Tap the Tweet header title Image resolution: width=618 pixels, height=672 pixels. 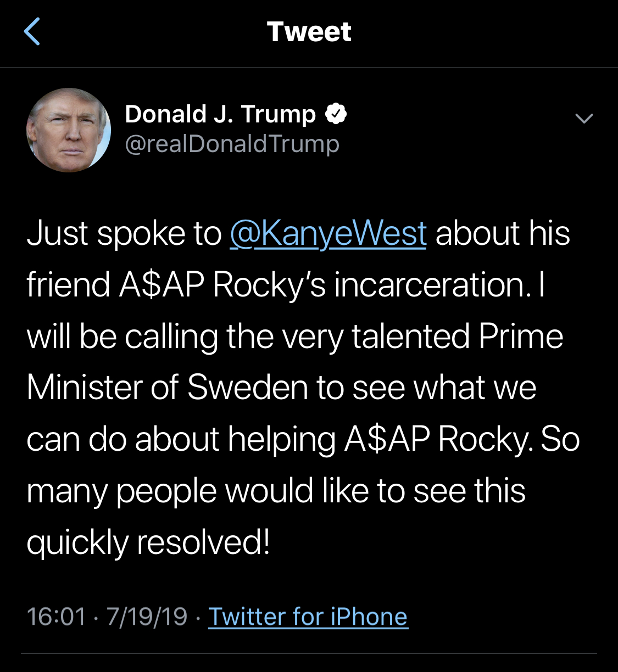click(x=309, y=31)
